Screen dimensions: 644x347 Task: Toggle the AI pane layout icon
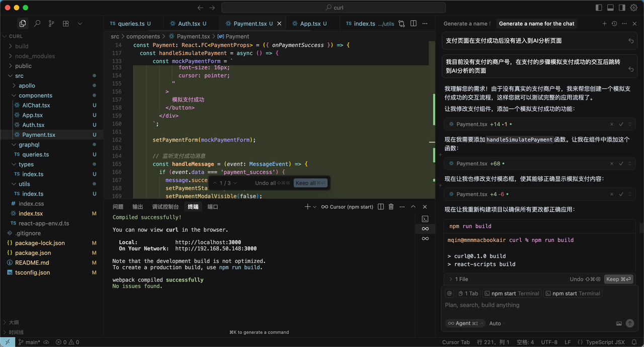(622, 8)
